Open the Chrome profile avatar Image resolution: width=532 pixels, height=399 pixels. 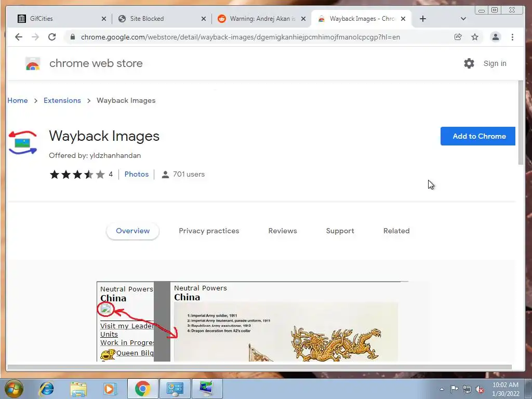[x=495, y=37]
